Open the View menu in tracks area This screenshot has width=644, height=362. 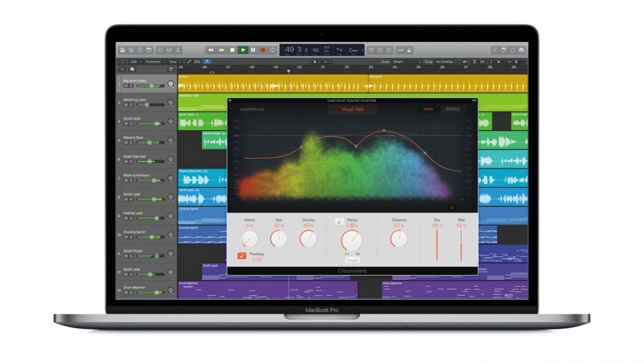pos(175,62)
